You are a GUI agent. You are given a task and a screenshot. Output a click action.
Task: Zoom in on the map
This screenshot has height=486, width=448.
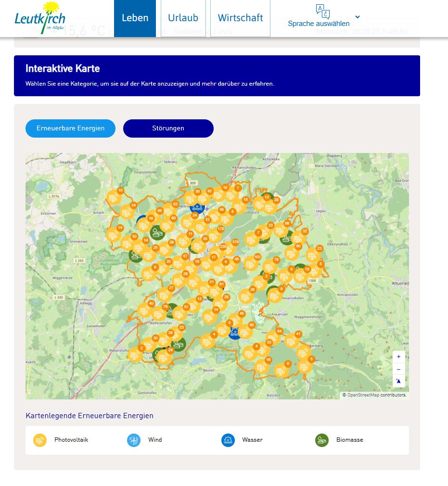tap(398, 357)
